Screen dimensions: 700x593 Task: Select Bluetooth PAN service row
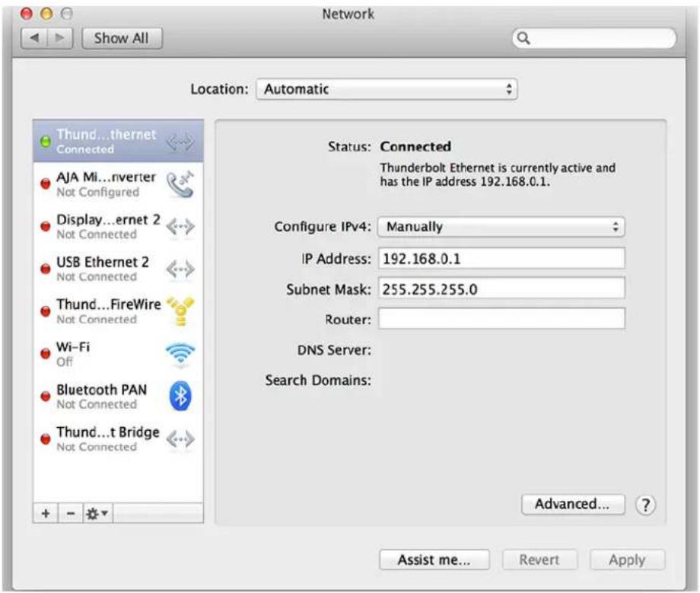pyautogui.click(x=118, y=396)
